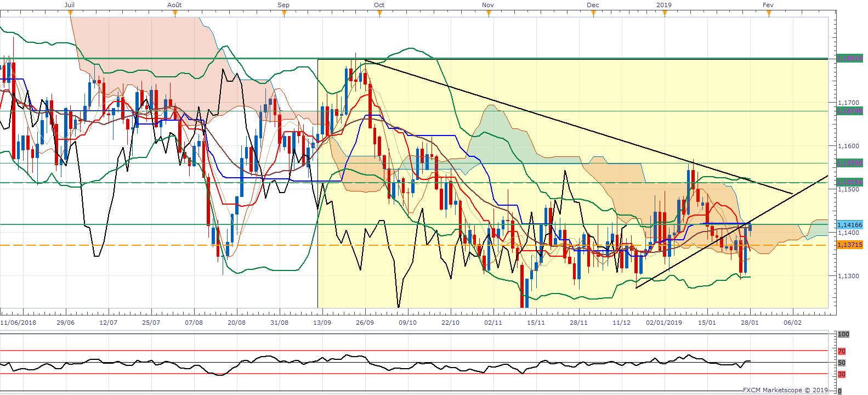The height and width of the screenshot is (395, 868).
Task: Click the orange triangle marker for Août
Action: tap(175, 14)
